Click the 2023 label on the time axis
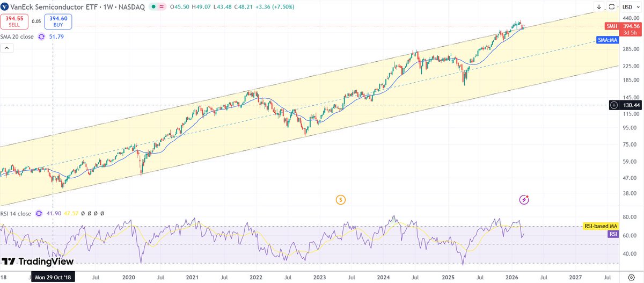Screen dimensions: 644x283 tap(319, 277)
